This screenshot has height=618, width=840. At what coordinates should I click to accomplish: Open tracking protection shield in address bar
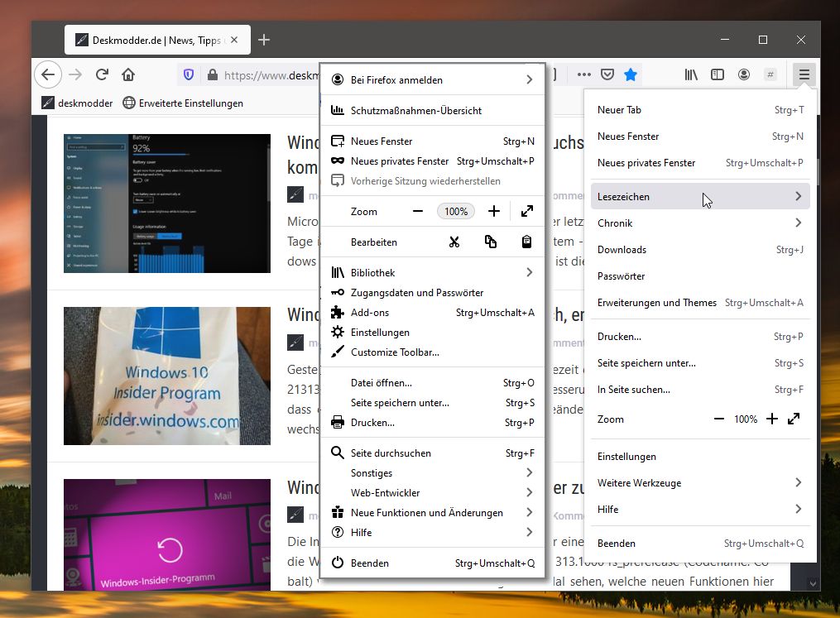pyautogui.click(x=189, y=75)
